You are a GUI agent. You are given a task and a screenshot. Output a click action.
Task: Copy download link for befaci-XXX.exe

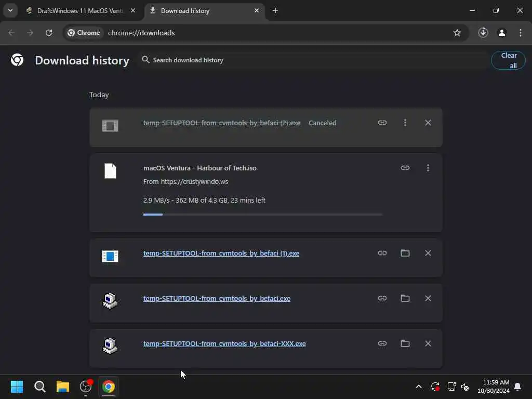point(382,344)
